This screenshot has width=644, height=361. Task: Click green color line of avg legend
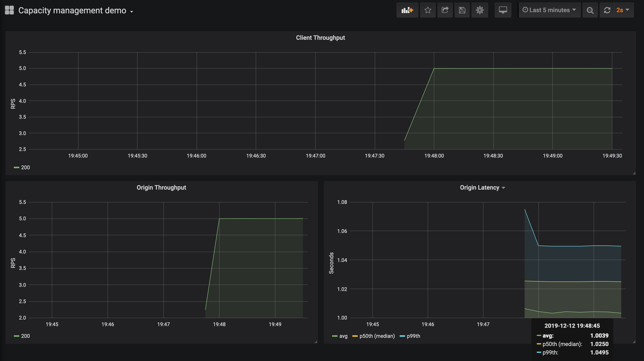[x=335, y=336]
